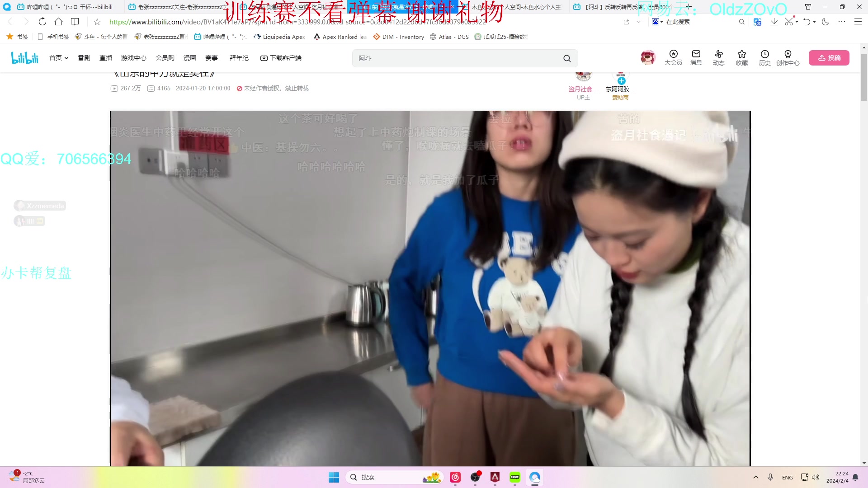The width and height of the screenshot is (868, 488).
Task: Open the downloads arrow icon
Action: pos(774,22)
